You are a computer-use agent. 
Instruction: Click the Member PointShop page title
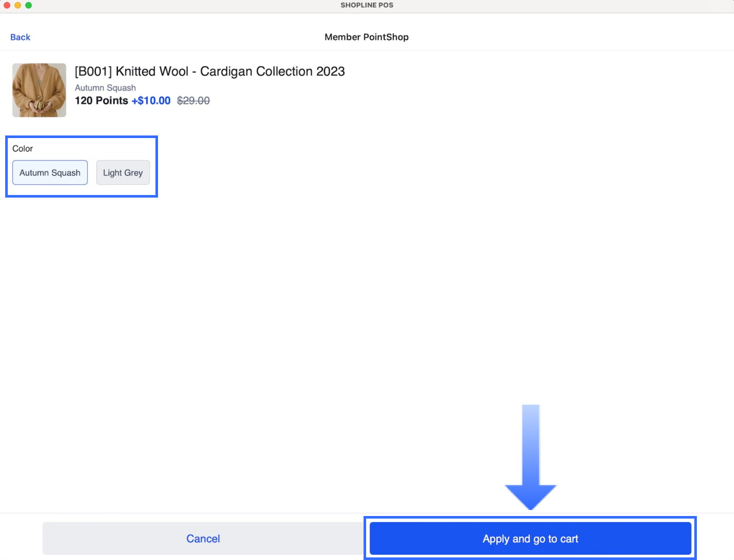367,37
